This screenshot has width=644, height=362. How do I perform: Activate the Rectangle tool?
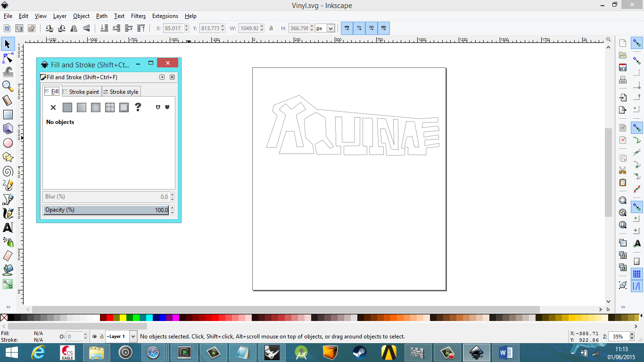8,115
